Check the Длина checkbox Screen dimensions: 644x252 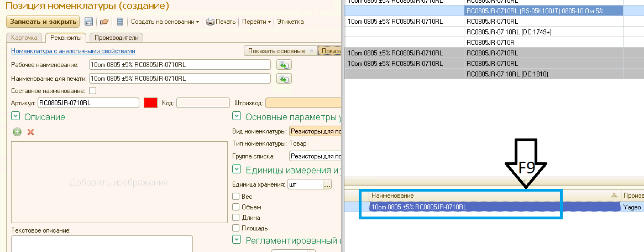point(237,218)
